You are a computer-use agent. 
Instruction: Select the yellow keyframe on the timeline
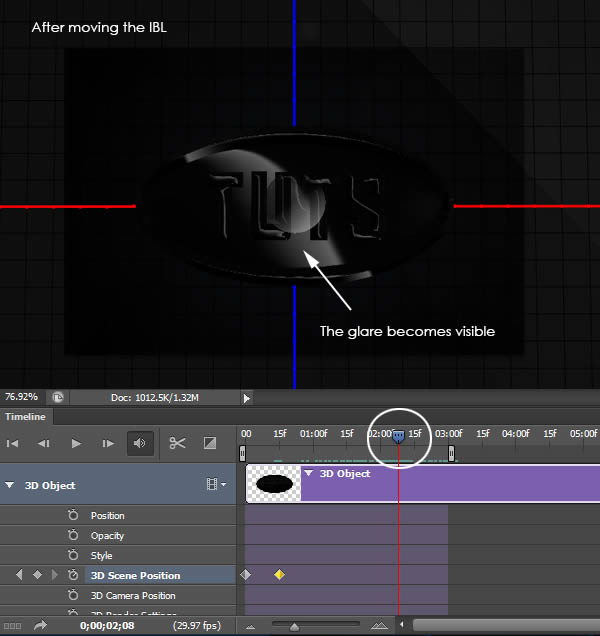click(279, 575)
